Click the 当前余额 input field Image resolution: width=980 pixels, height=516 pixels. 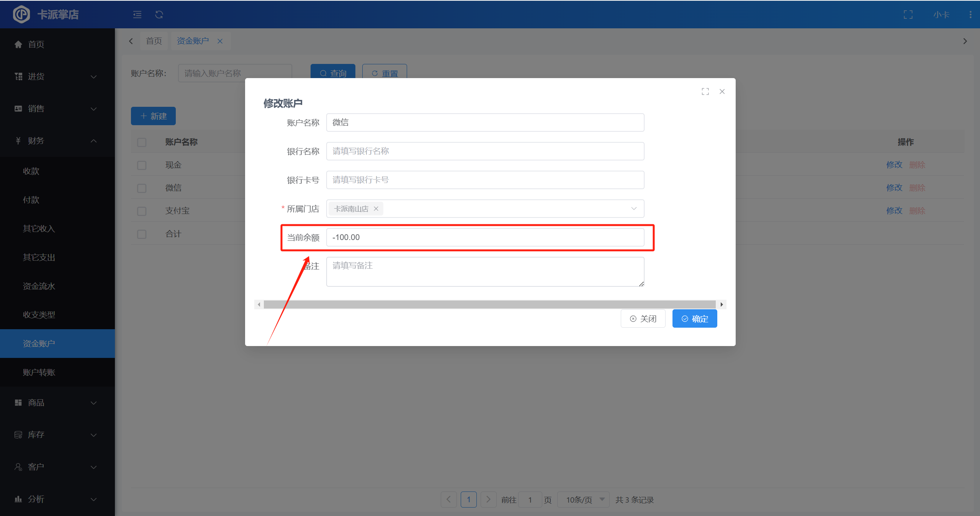click(x=485, y=237)
